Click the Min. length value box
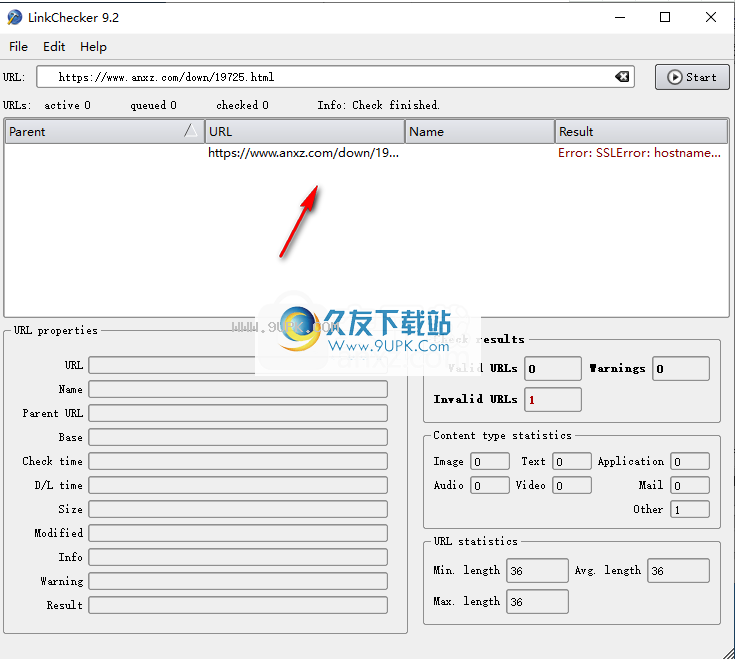The height and width of the screenshot is (659, 737). 537,571
